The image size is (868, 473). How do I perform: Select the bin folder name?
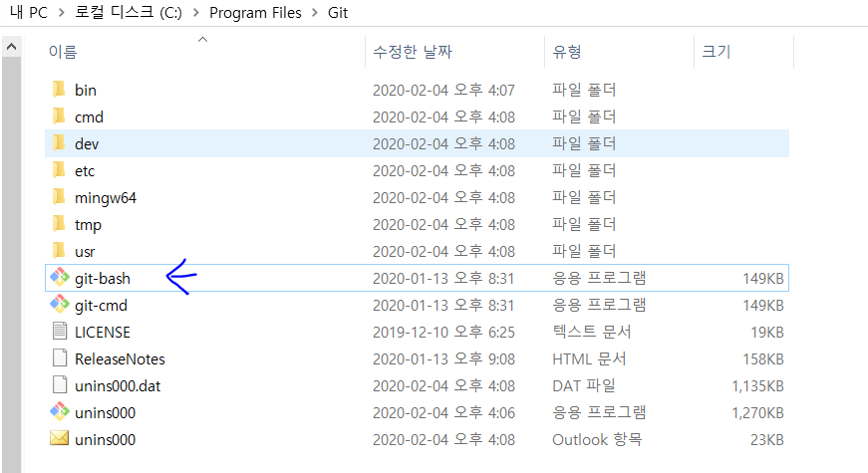pyautogui.click(x=86, y=91)
